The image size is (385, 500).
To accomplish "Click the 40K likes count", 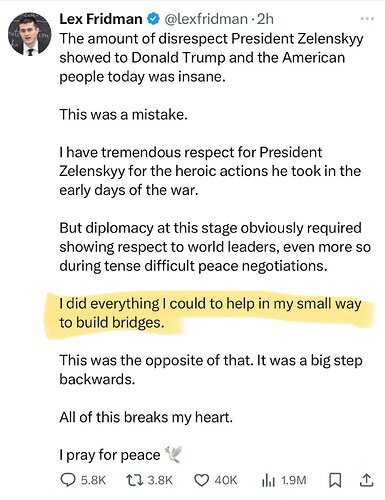I will [226, 480].
